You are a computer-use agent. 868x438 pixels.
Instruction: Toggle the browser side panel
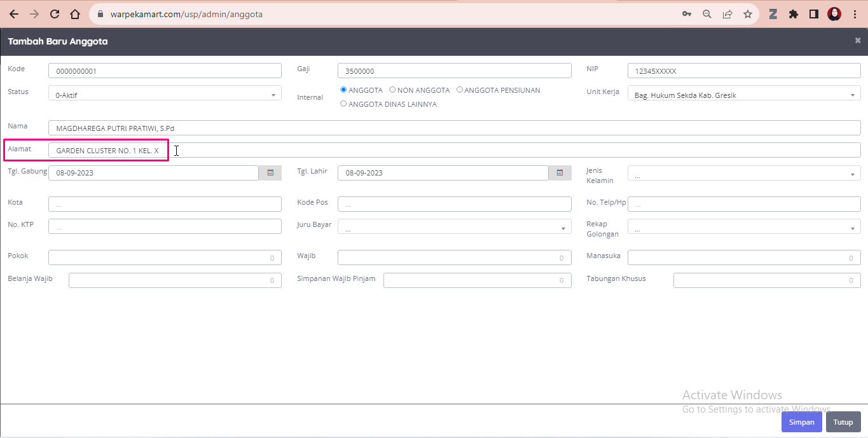point(813,14)
